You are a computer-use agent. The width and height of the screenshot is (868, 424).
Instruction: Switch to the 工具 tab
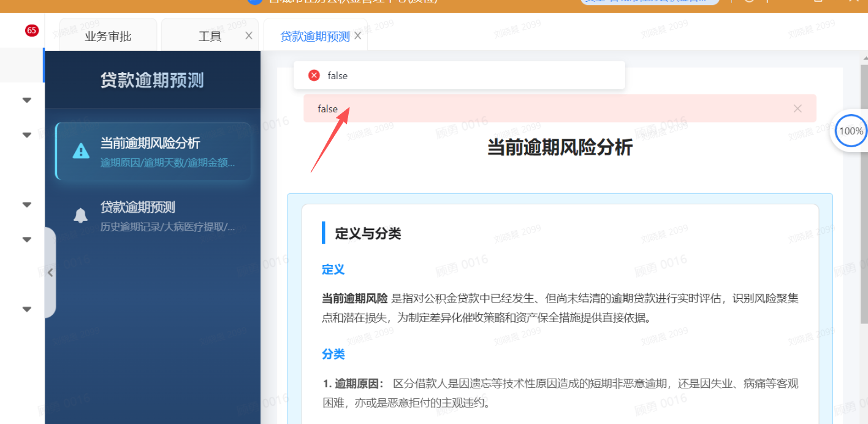tap(210, 36)
